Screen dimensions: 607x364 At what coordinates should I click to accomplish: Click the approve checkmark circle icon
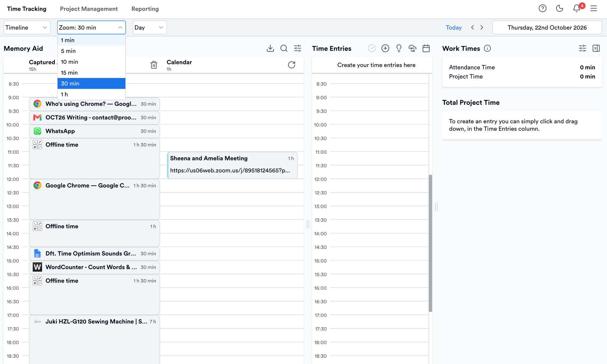tap(371, 48)
